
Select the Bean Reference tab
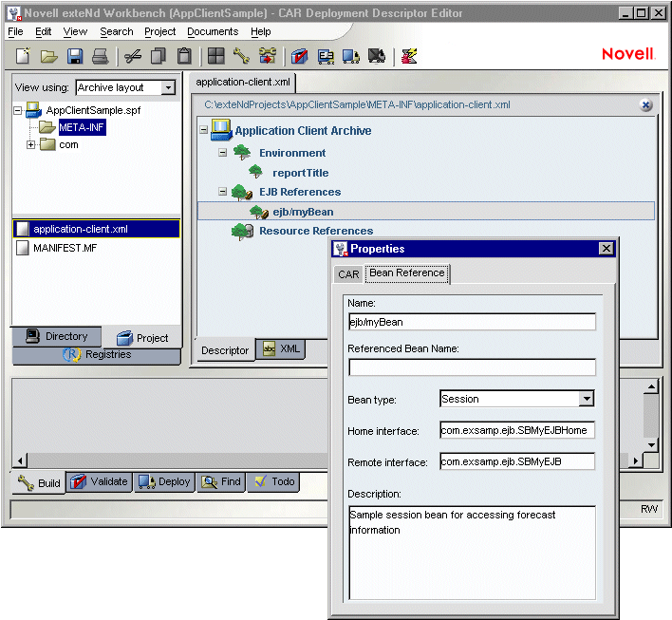pyautogui.click(x=407, y=273)
